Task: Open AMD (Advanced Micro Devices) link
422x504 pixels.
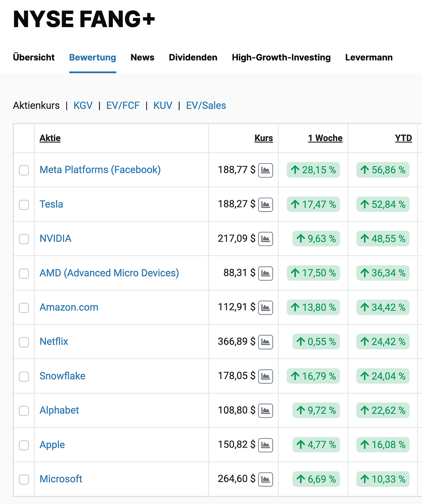Action: [x=109, y=273]
